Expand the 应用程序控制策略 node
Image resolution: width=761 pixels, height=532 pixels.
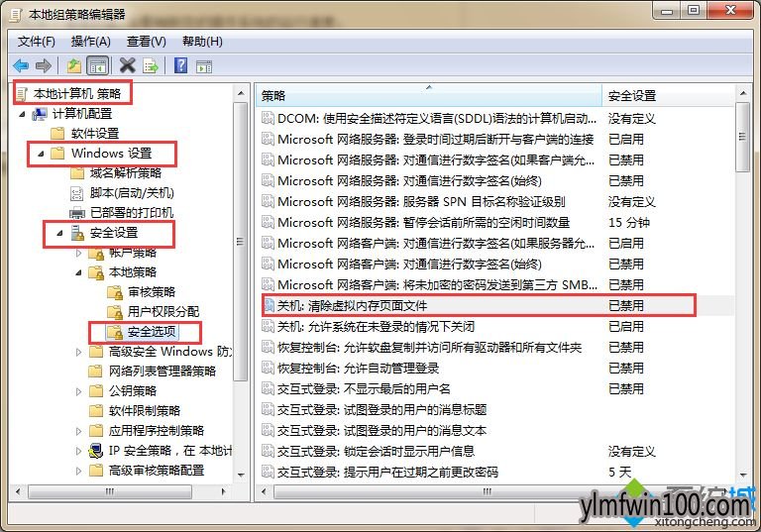click(78, 431)
